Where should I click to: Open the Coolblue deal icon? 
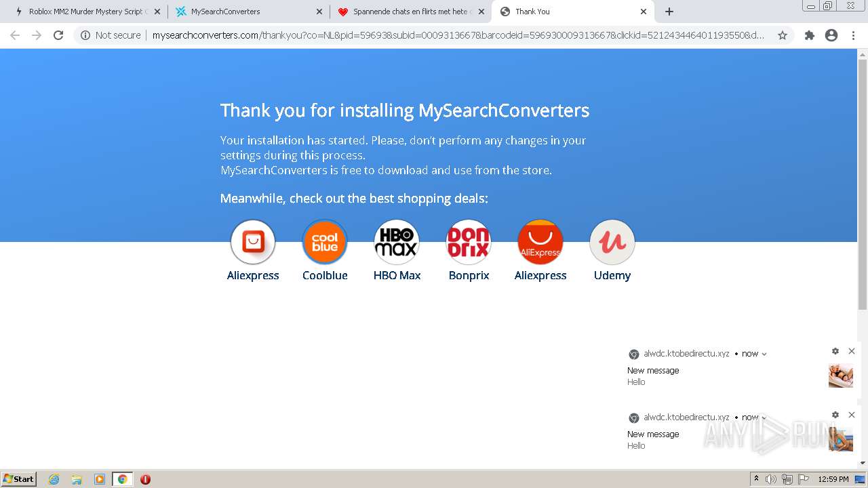pyautogui.click(x=325, y=242)
